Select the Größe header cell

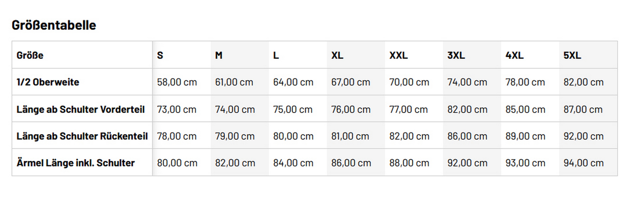click(30, 55)
